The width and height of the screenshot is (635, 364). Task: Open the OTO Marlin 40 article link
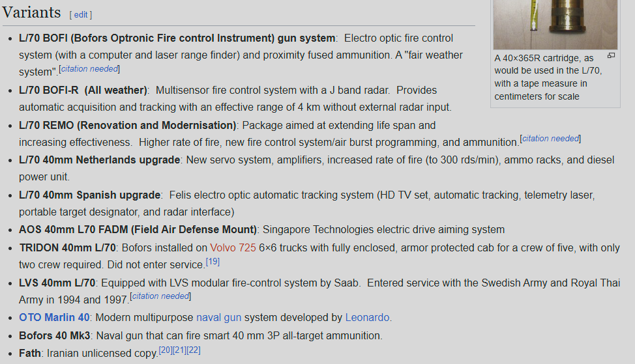55,318
